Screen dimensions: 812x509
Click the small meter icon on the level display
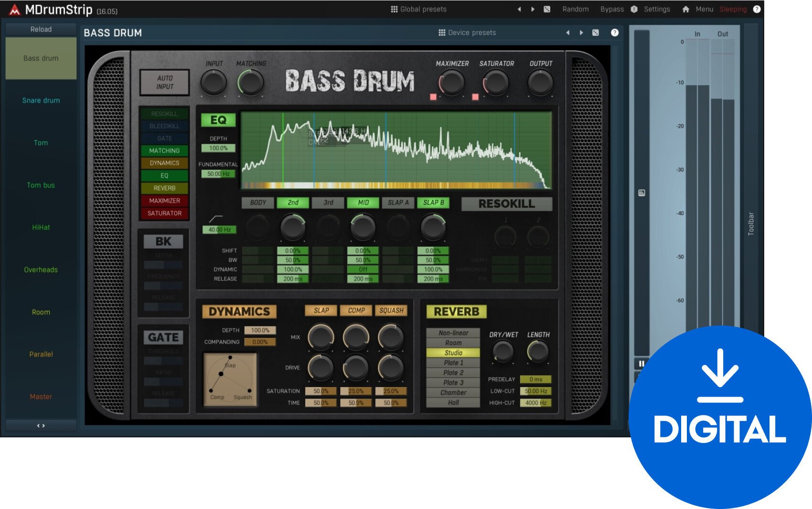pyautogui.click(x=641, y=193)
